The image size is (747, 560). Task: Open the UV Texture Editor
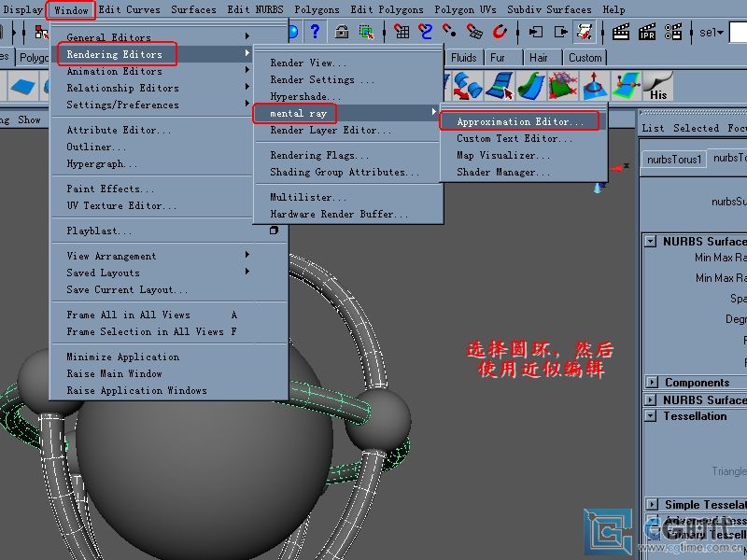point(153,205)
